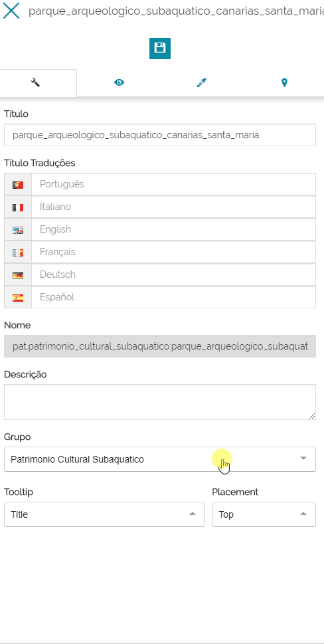Open the map pin feature info tab
Screen dimensions: 324x644
tap(284, 83)
